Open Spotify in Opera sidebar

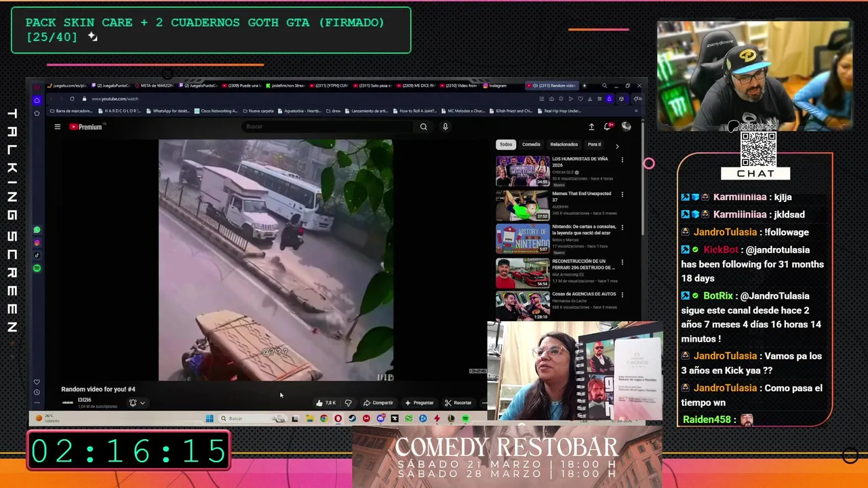pos(37,268)
